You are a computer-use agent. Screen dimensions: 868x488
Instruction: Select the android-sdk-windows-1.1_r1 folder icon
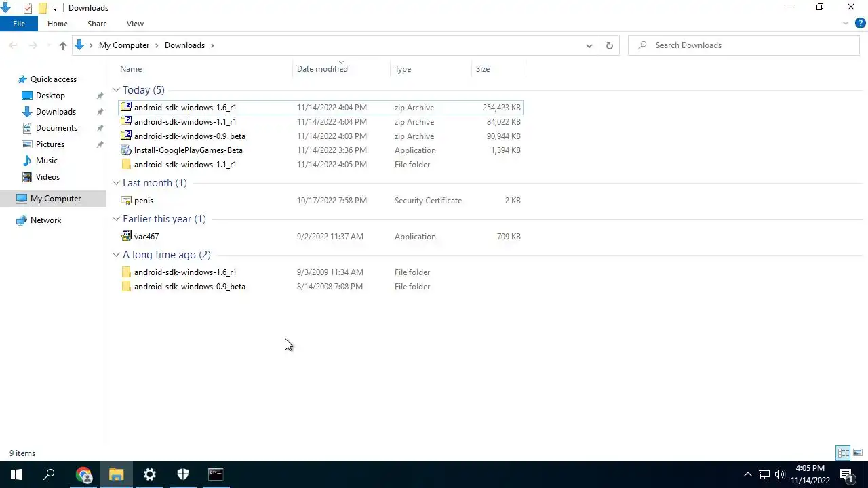(x=125, y=164)
